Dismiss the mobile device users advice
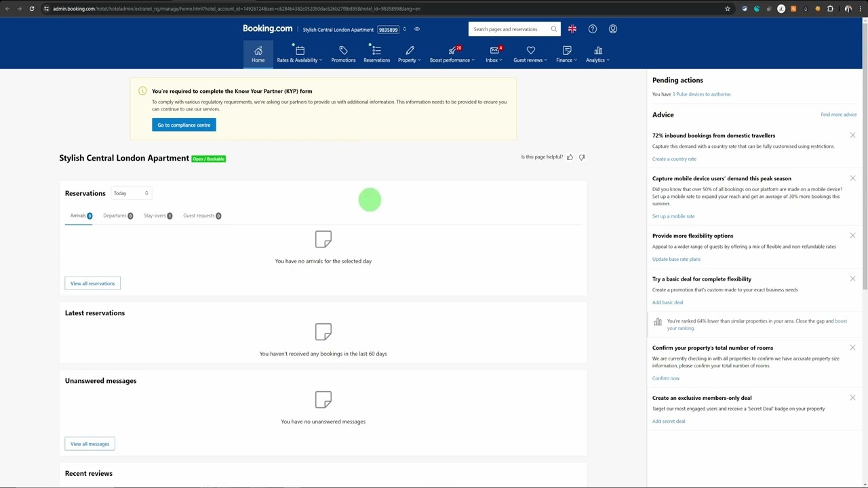The height and width of the screenshot is (488, 868). click(x=852, y=179)
